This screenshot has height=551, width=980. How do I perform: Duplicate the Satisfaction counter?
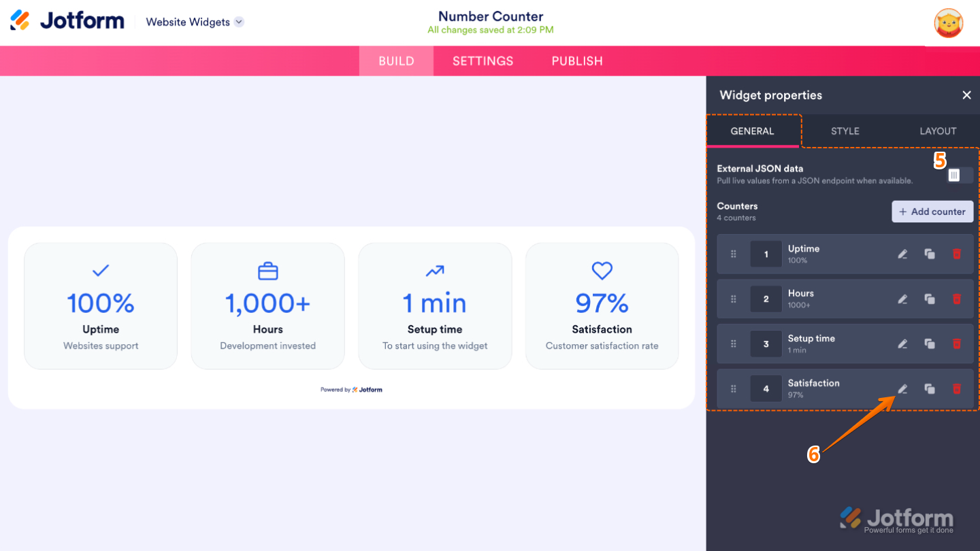[930, 389]
